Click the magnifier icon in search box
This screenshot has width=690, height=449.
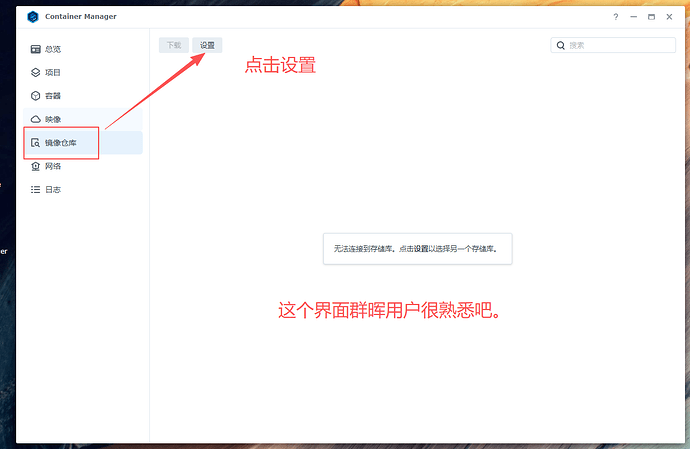561,45
